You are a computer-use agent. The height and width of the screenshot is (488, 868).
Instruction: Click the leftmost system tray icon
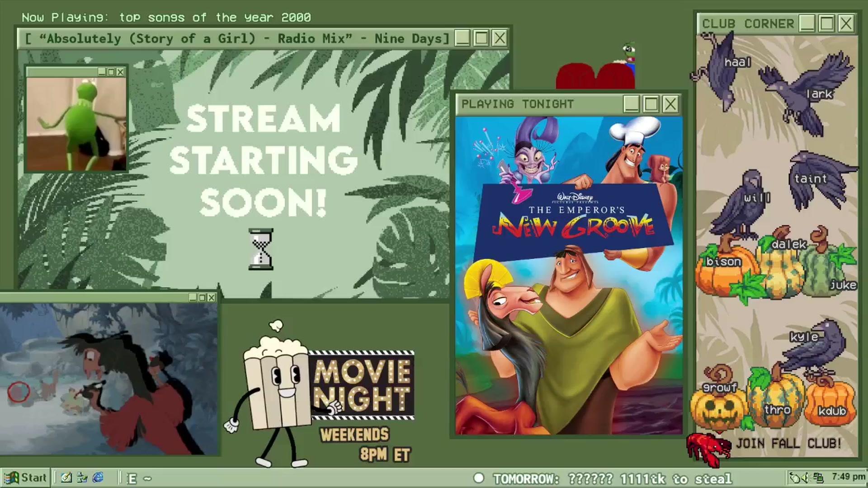pyautogui.click(x=795, y=478)
